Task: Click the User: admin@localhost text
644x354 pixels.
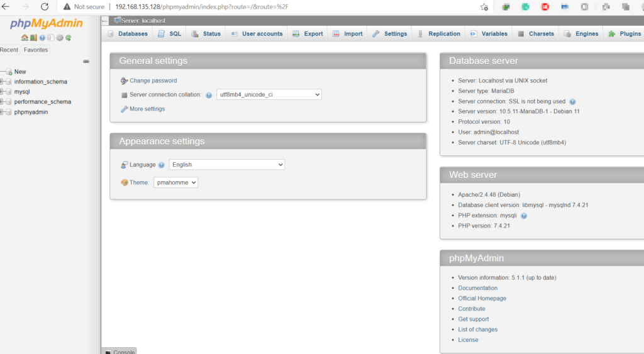Action: (x=488, y=132)
